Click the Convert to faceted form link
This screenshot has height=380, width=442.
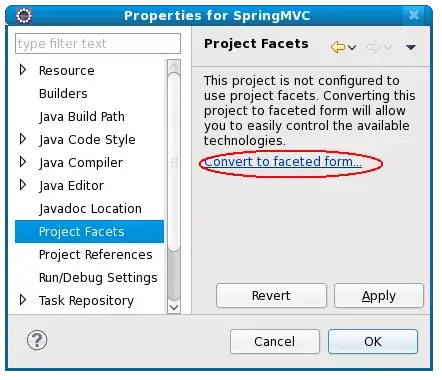pyautogui.click(x=283, y=162)
